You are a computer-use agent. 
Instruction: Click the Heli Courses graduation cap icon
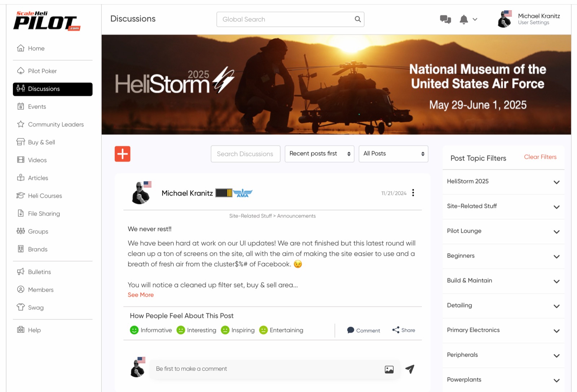[21, 196]
